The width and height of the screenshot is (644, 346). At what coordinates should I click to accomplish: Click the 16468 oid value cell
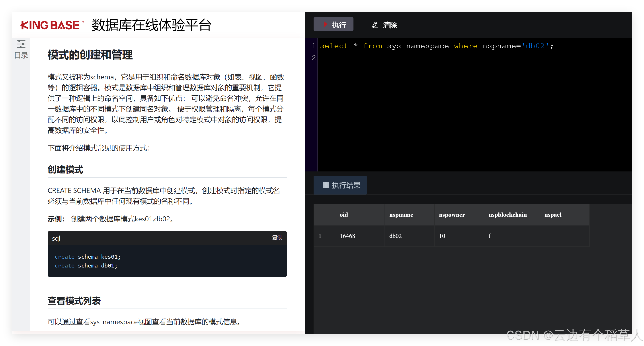[347, 236]
